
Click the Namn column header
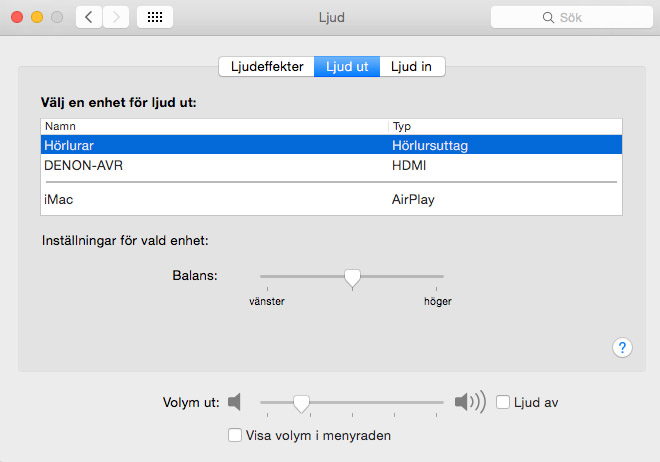click(213, 127)
